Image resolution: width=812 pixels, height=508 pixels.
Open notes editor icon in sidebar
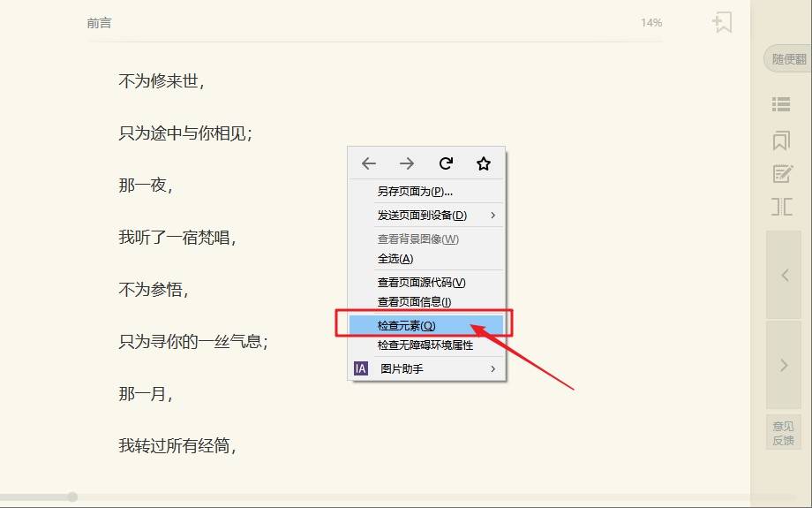782,174
